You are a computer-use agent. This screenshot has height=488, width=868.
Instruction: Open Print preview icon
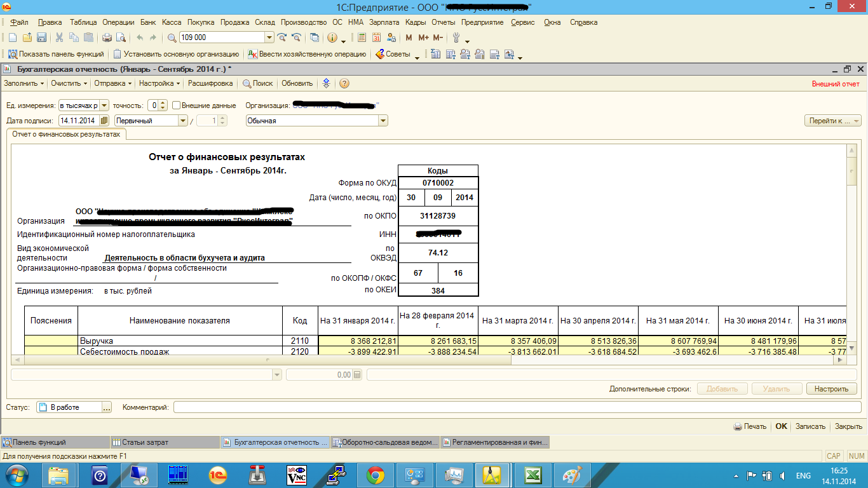121,37
